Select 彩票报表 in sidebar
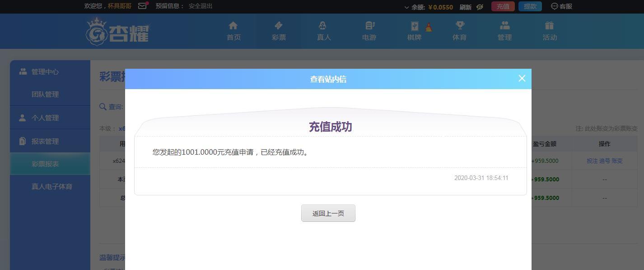 [50, 164]
